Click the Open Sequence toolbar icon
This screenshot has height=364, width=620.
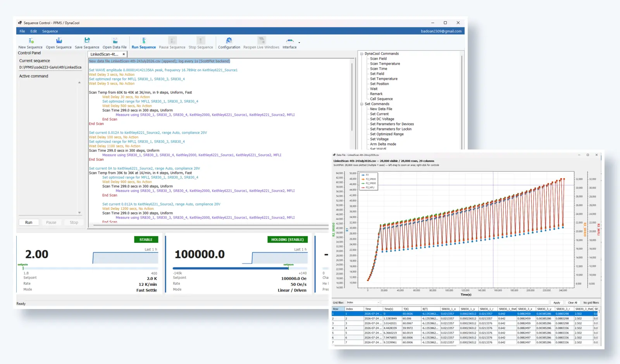pyautogui.click(x=59, y=41)
